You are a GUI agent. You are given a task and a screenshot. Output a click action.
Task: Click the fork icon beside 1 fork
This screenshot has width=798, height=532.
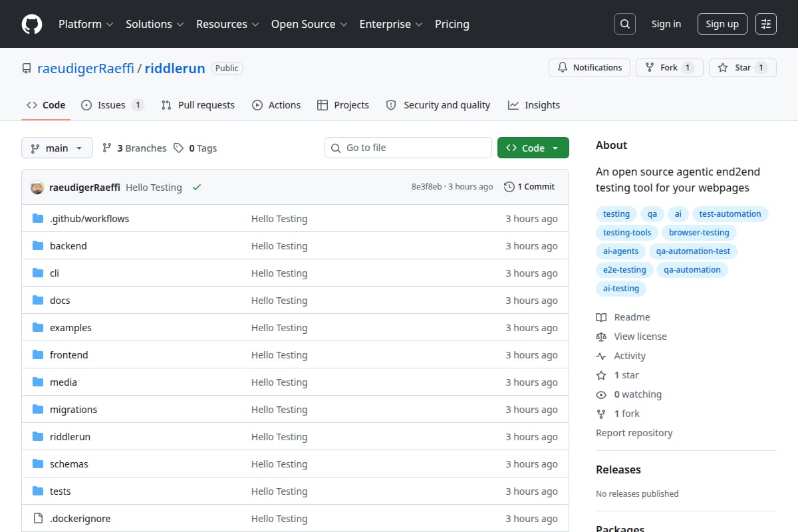pos(601,414)
